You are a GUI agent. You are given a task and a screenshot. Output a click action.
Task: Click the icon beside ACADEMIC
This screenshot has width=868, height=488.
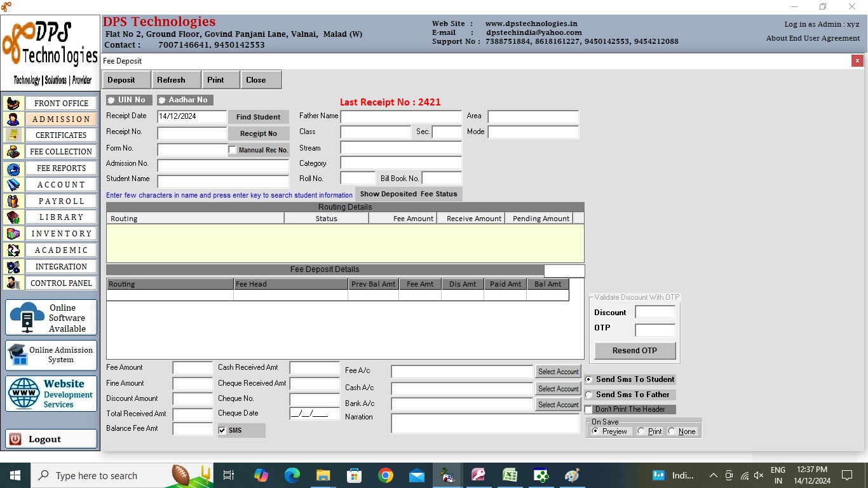13,250
